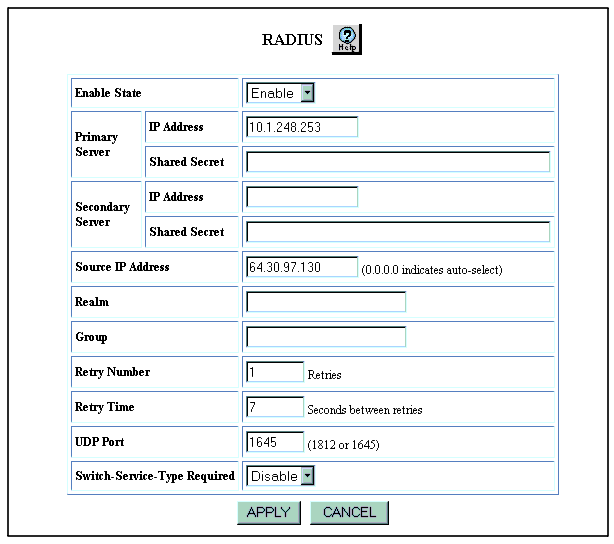Click the '(1812 or 1645)' hint text
Screen dimensions: 614x544
[343, 445]
